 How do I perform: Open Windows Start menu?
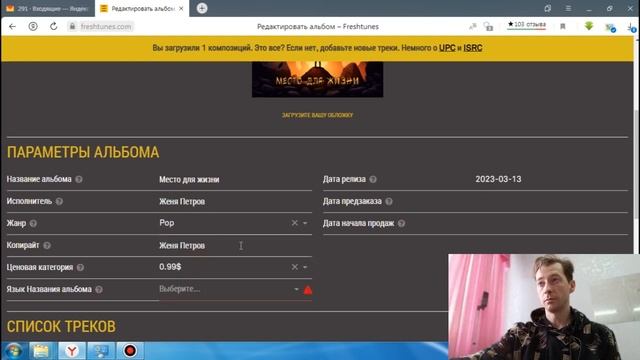(x=13, y=351)
